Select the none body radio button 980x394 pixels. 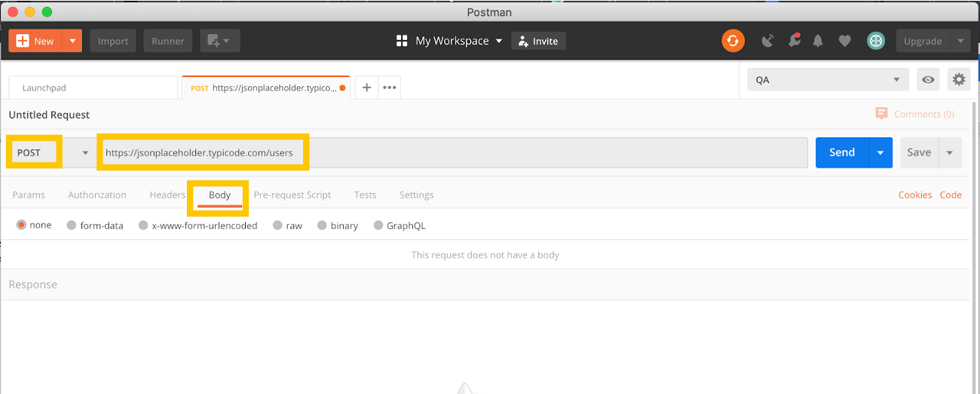click(21, 225)
